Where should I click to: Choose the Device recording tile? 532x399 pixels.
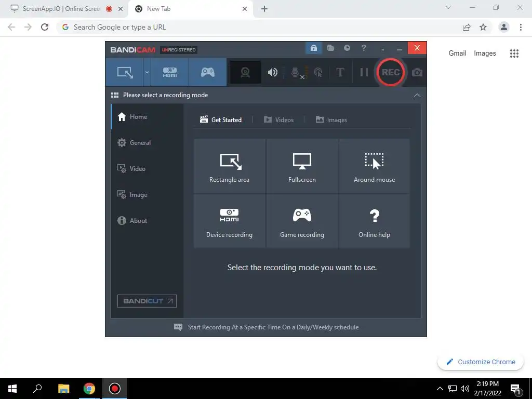(229, 221)
